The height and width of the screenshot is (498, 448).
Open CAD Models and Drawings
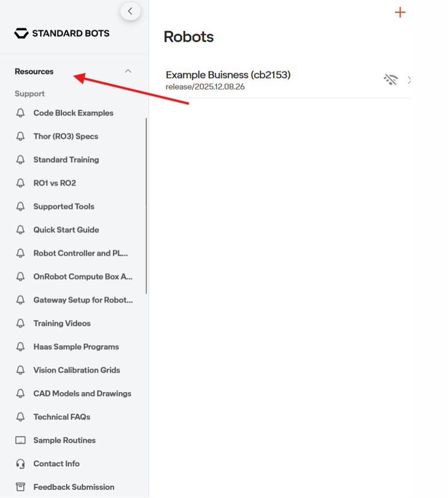(x=82, y=394)
